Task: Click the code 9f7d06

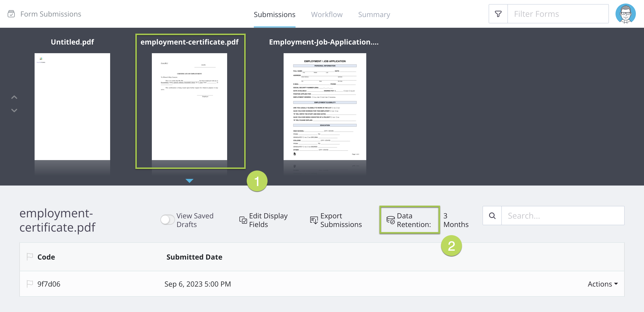Action: (49, 284)
